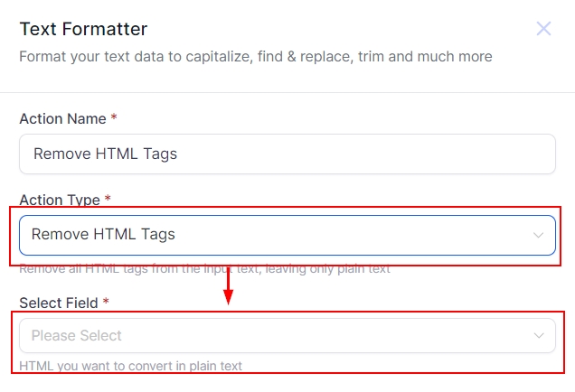
Task: Click the selected 'Remove HTML Tags' dropdown value
Action: pyautogui.click(x=103, y=235)
